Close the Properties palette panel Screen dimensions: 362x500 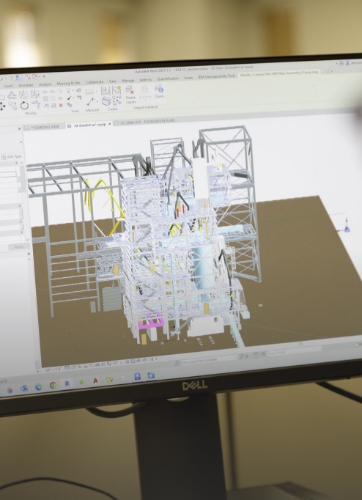pyautogui.click(x=19, y=129)
